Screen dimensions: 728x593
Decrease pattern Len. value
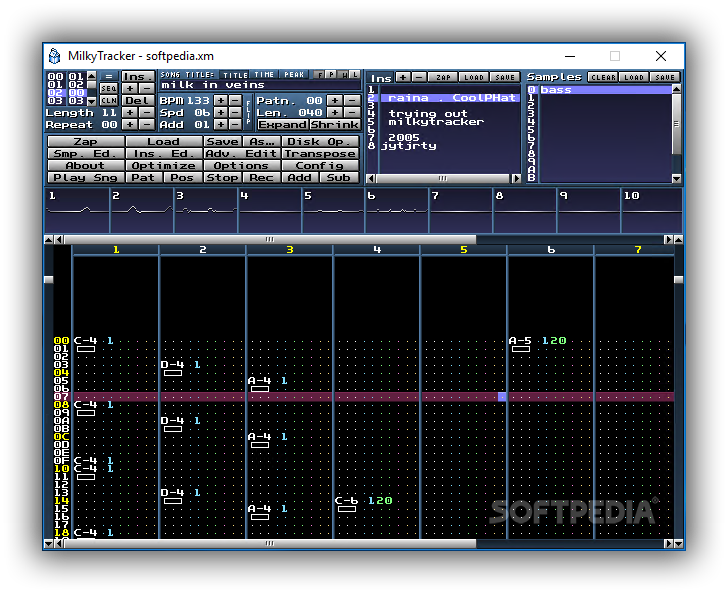tap(352, 112)
